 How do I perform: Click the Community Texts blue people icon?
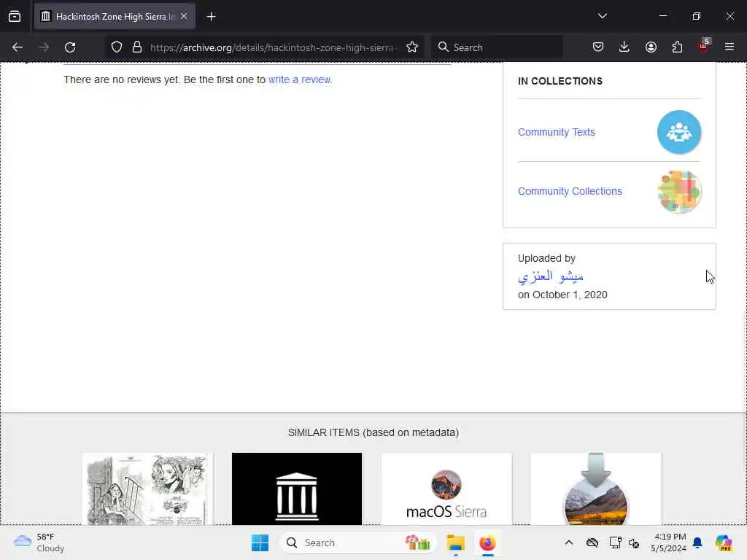tap(679, 132)
